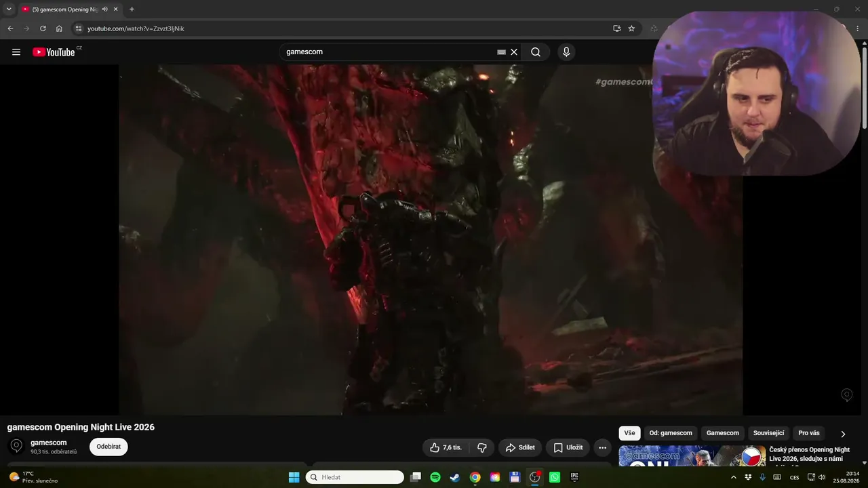This screenshot has height=488, width=868.
Task: Open the Windows Start menu
Action: tap(294, 477)
